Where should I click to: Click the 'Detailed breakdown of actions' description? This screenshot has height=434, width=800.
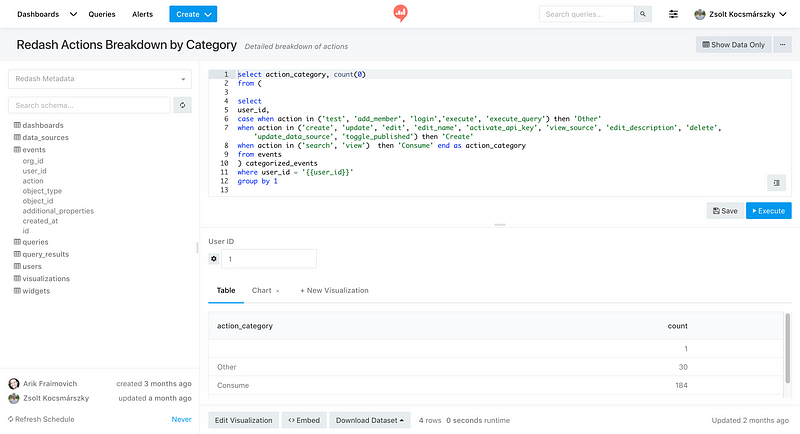[296, 46]
